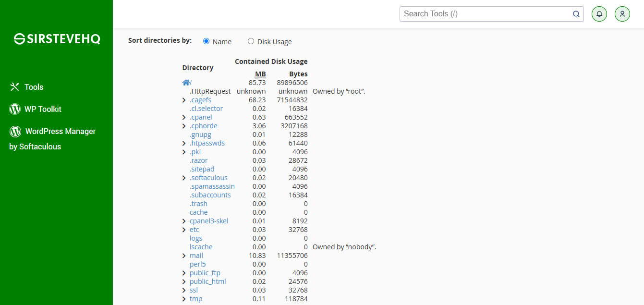The height and width of the screenshot is (305, 644).
Task: Open the logs directory link
Action: [196, 238]
